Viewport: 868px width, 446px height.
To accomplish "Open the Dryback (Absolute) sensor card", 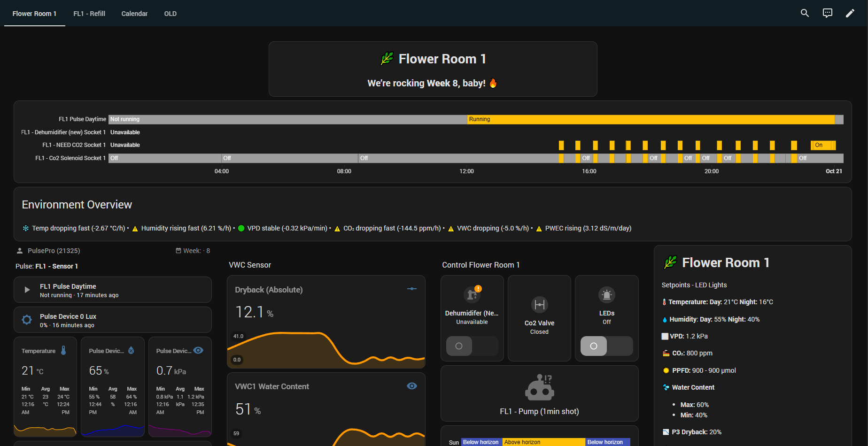I will [x=326, y=322].
